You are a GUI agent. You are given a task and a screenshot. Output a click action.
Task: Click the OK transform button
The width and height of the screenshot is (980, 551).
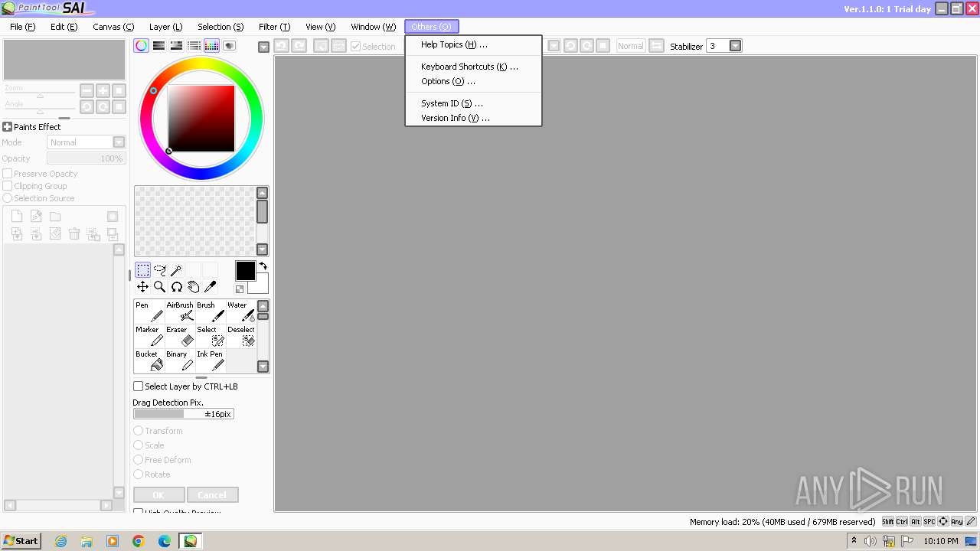tap(158, 495)
